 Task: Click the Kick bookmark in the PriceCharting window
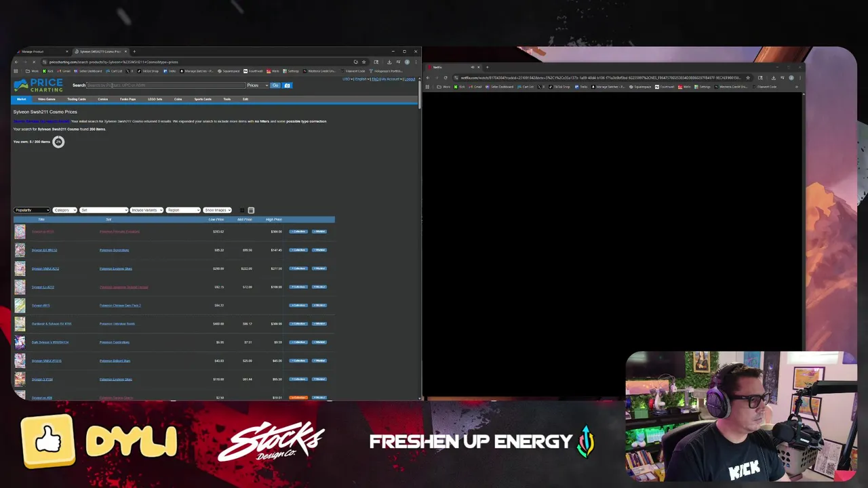coord(48,71)
